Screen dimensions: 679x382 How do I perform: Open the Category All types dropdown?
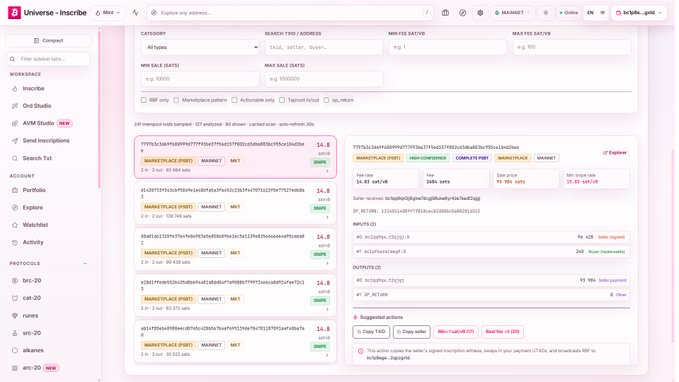200,47
